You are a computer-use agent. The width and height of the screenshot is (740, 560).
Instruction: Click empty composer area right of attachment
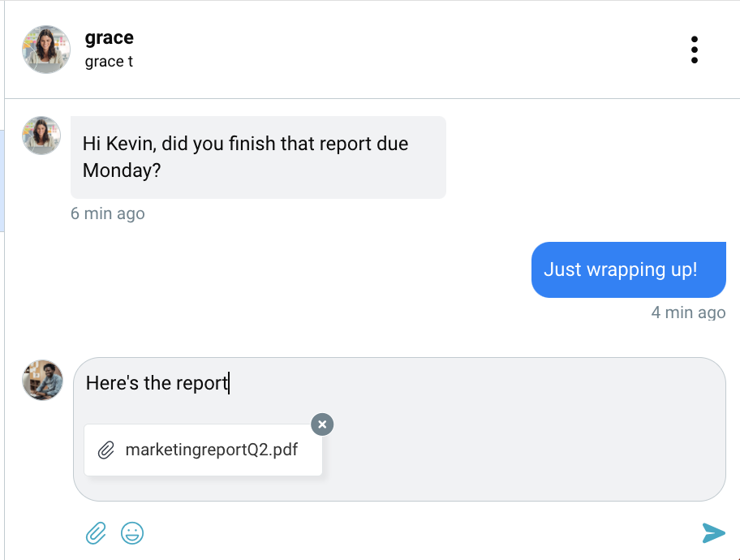click(x=519, y=450)
